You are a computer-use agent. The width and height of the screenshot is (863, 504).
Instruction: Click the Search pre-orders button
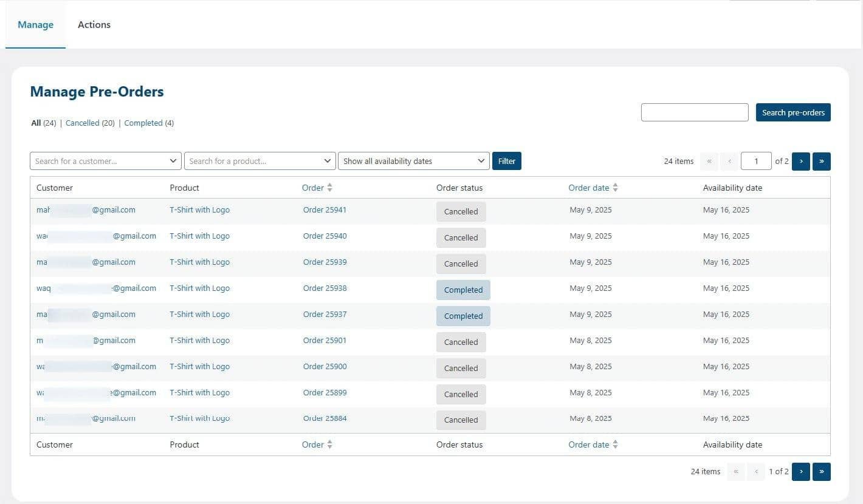point(793,112)
